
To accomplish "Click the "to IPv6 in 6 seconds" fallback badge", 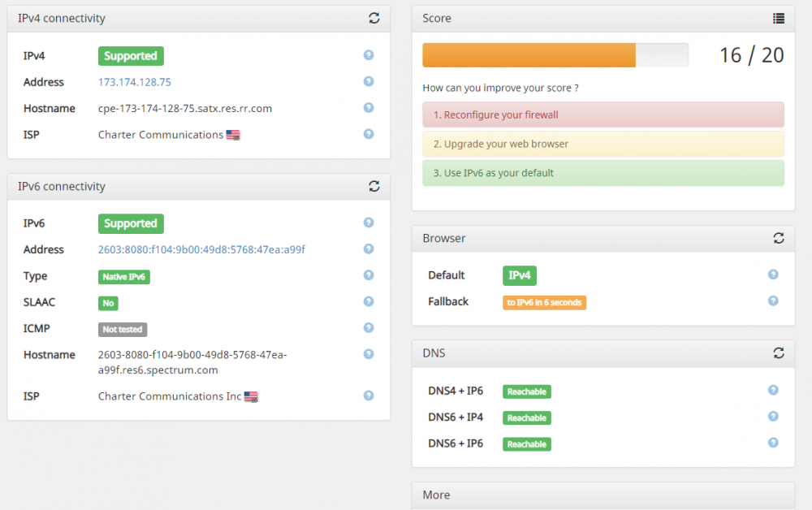I will [544, 303].
